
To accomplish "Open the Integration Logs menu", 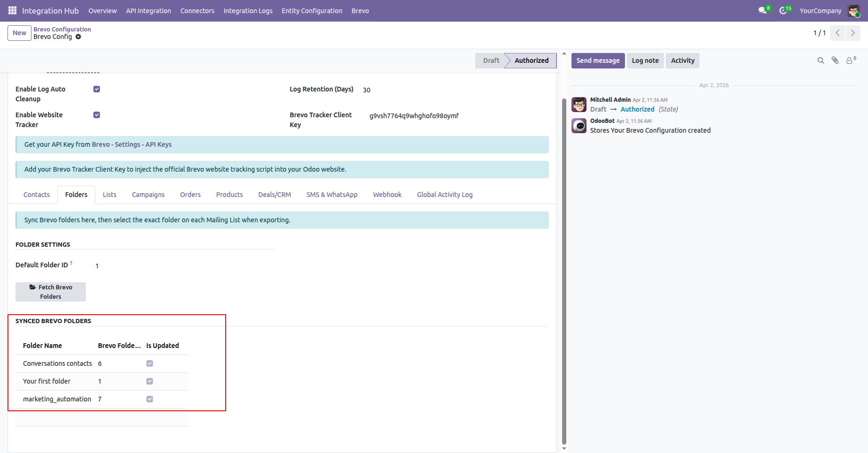I will (248, 11).
